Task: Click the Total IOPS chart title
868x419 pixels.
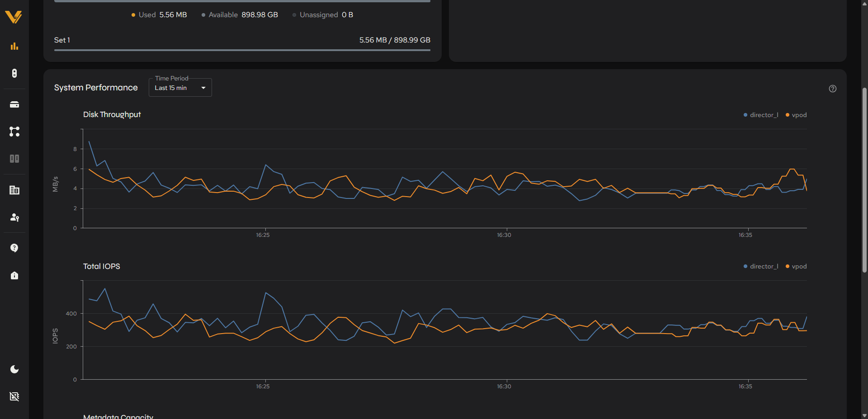Action: (101, 266)
